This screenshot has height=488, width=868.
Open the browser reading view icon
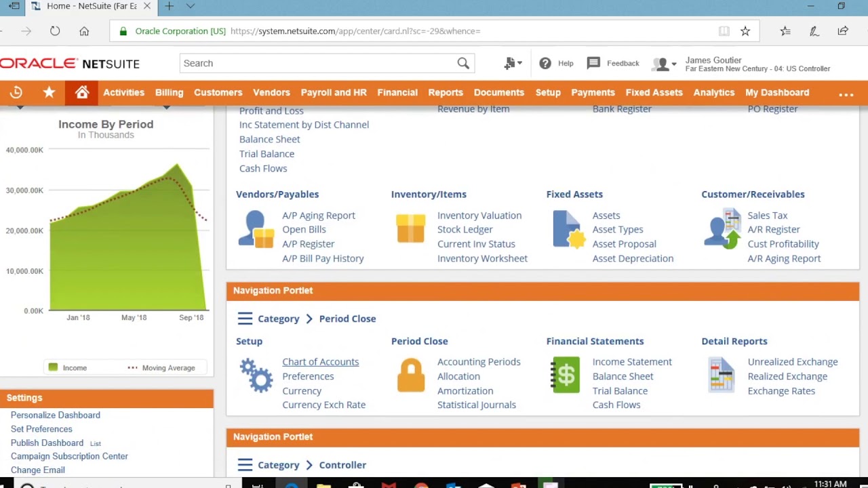[x=724, y=31]
